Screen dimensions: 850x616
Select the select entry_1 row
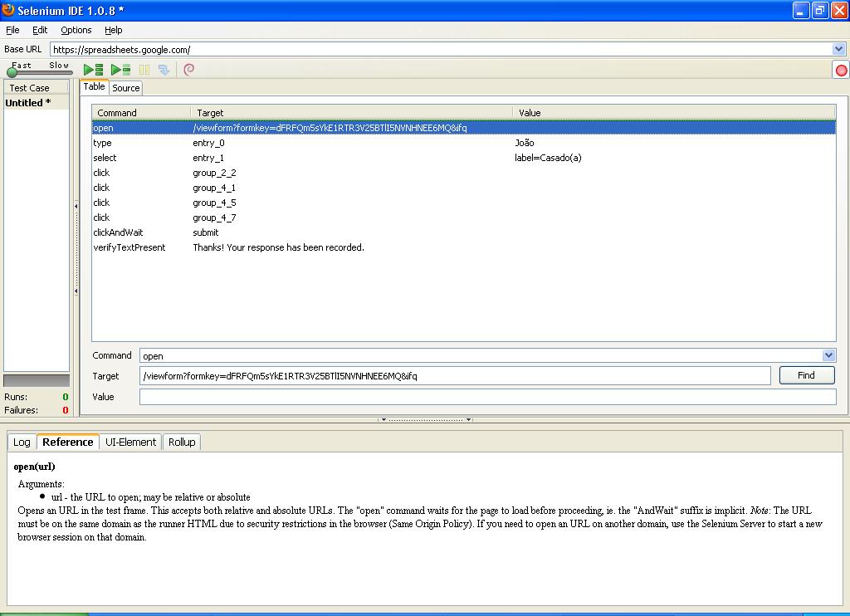(x=463, y=158)
